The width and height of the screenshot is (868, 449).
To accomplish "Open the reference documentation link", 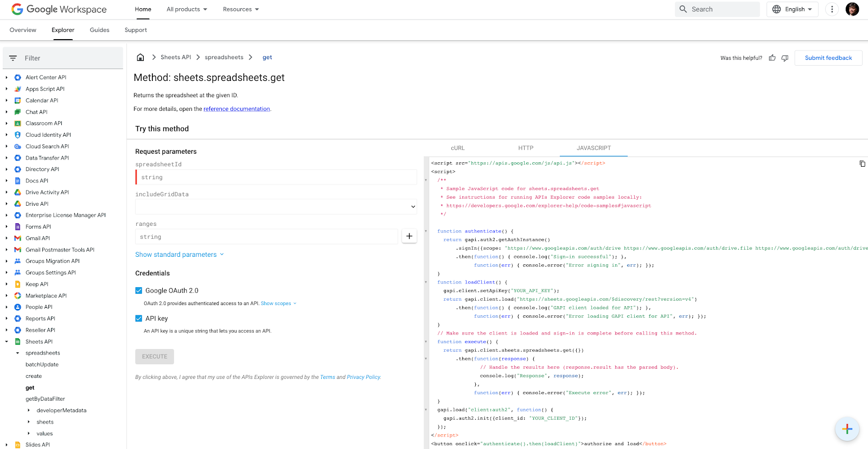I will point(237,109).
